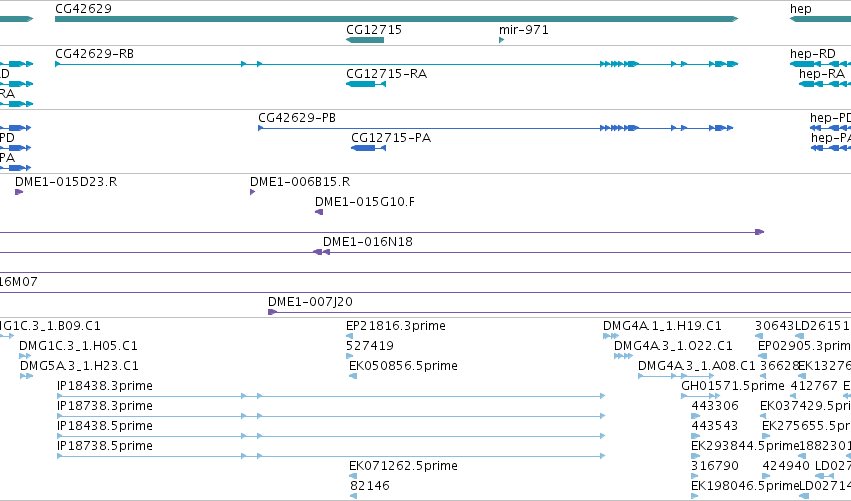Click the IP18438.3prime EST alignment line

pyautogui.click(x=331, y=396)
